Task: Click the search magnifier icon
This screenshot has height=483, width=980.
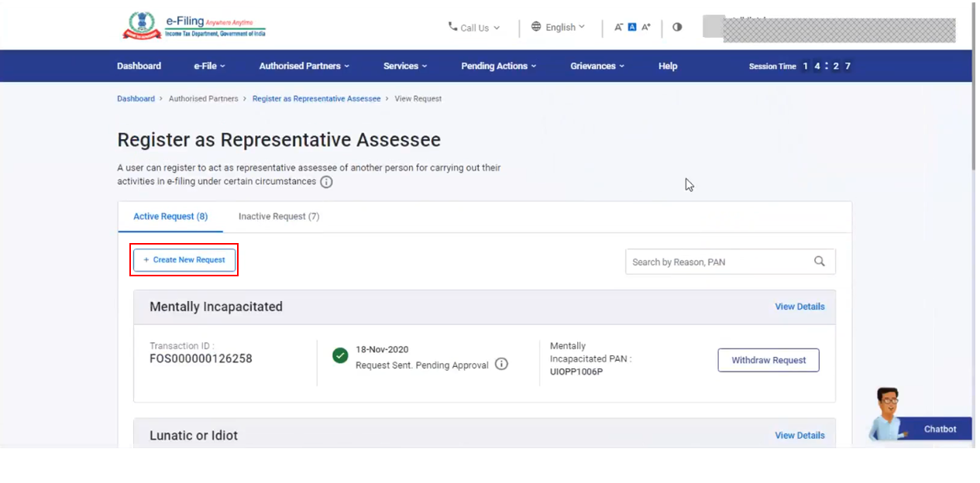Action: (x=819, y=262)
